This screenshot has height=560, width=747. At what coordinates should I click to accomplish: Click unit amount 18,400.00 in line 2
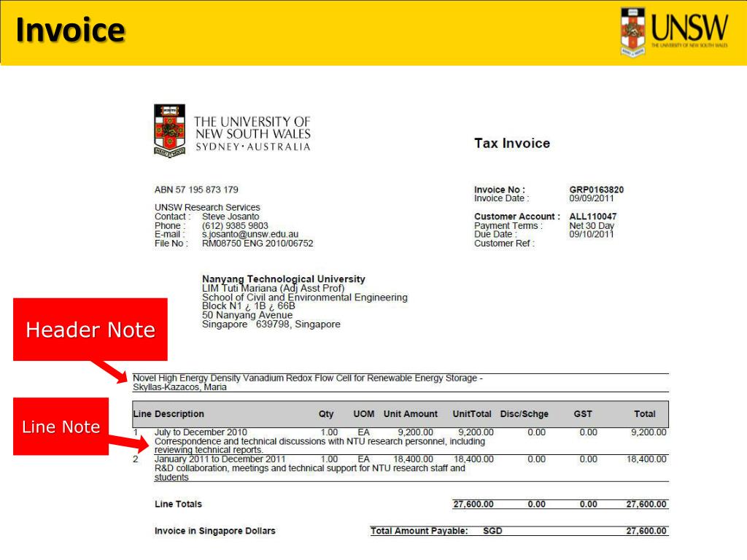click(414, 459)
